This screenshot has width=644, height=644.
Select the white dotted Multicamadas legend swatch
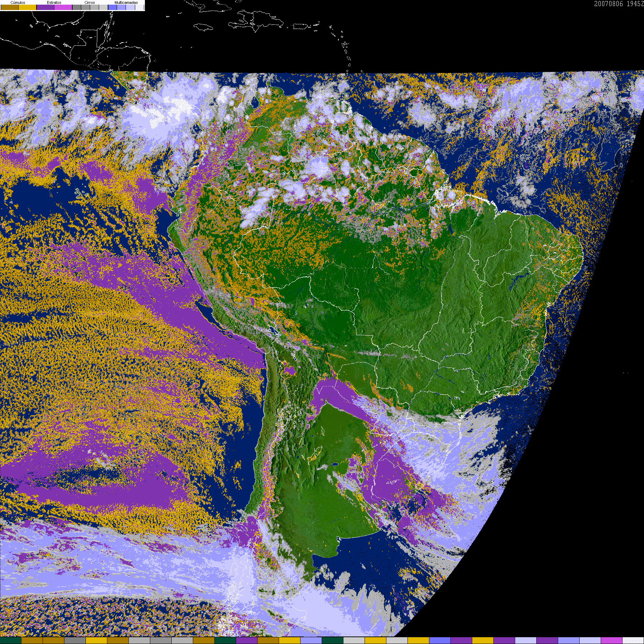click(x=139, y=7)
